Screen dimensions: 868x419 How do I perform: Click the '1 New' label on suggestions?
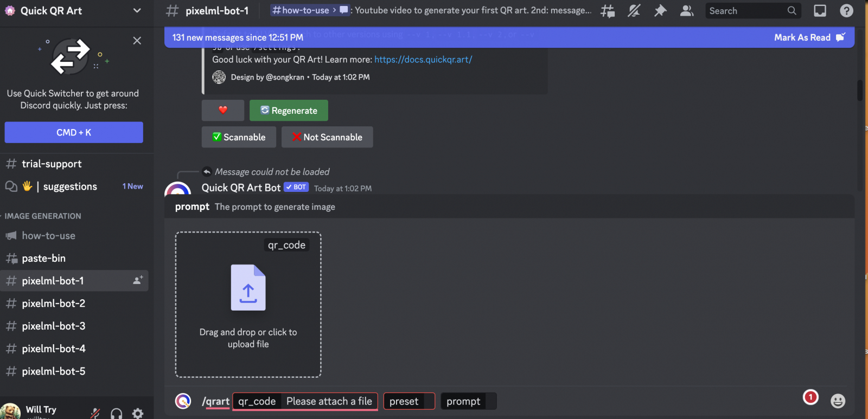(133, 186)
